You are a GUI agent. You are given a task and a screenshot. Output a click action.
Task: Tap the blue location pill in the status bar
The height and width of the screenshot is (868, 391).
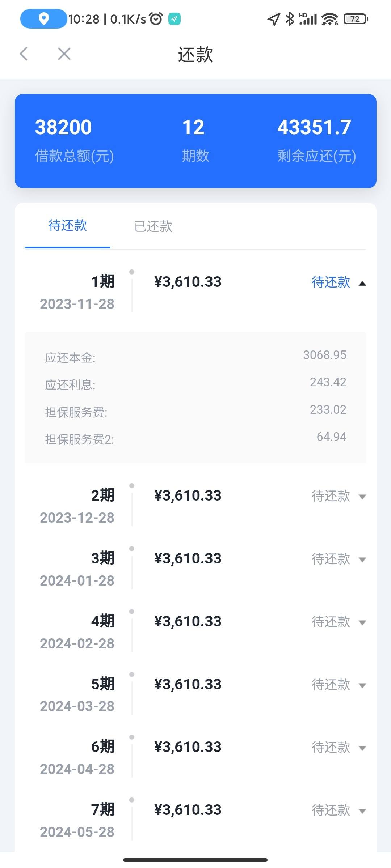pyautogui.click(x=43, y=18)
